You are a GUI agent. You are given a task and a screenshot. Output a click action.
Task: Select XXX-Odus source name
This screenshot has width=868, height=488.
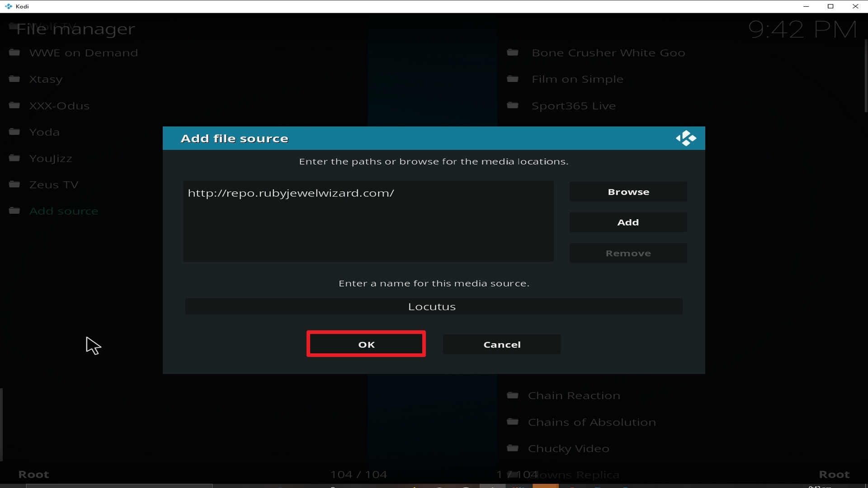tap(59, 106)
